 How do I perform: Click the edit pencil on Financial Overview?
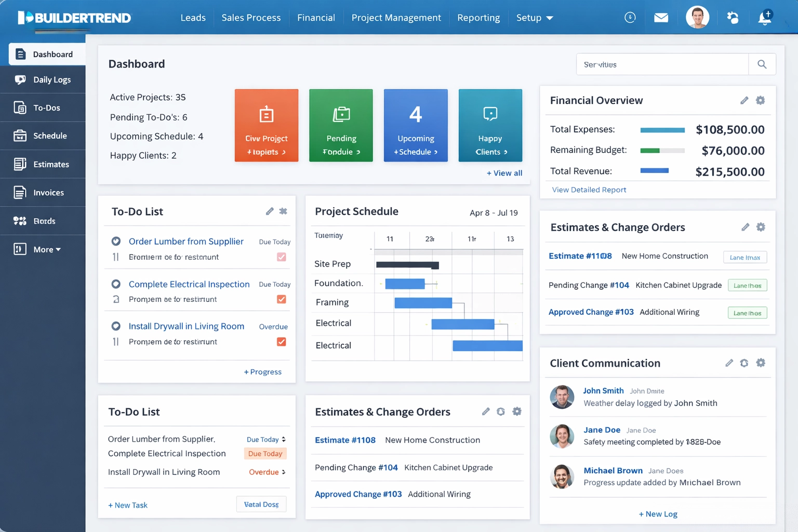[744, 100]
